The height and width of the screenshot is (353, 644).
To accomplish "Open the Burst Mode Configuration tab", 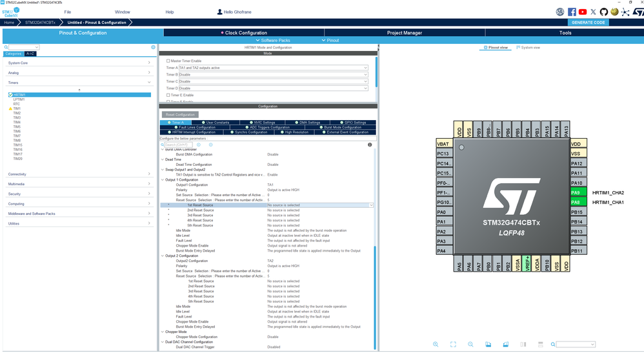I will point(341,127).
